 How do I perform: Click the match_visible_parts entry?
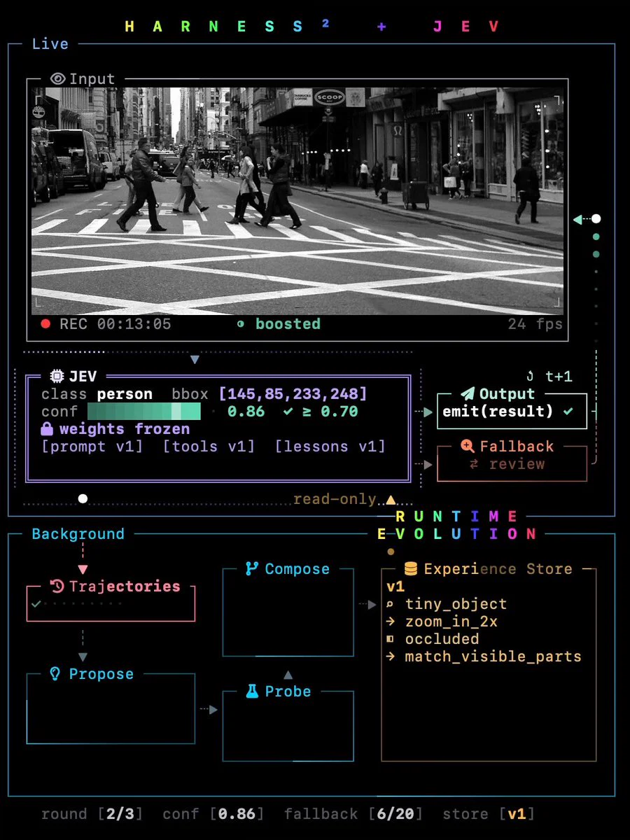(493, 657)
